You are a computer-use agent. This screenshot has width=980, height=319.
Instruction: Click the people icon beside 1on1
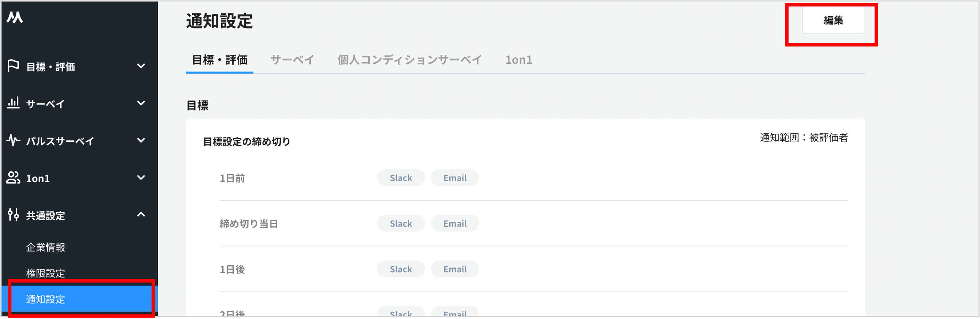click(x=13, y=178)
